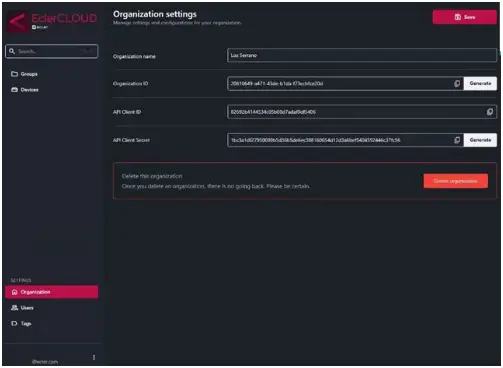The width and height of the screenshot is (503, 368).
Task: Click the Save button
Action: click(x=464, y=17)
